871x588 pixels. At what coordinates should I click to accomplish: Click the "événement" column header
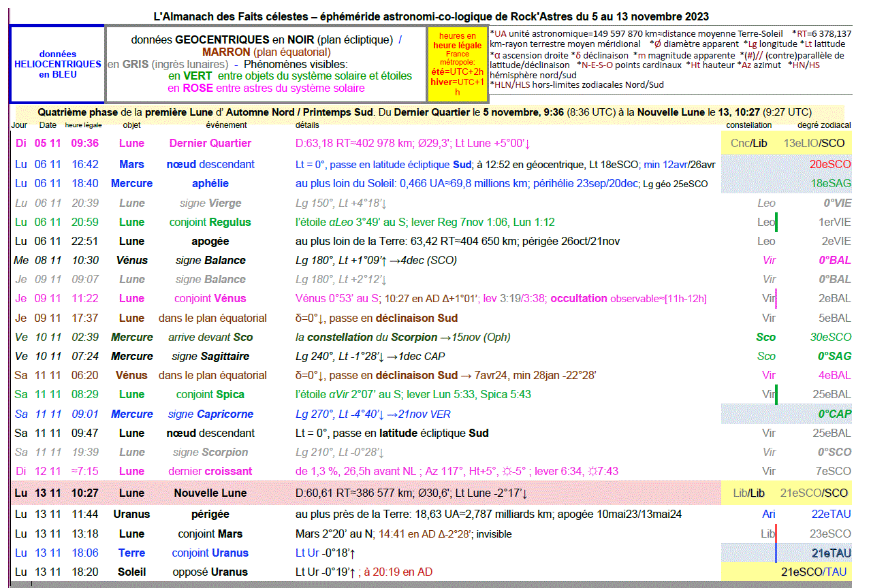(226, 125)
